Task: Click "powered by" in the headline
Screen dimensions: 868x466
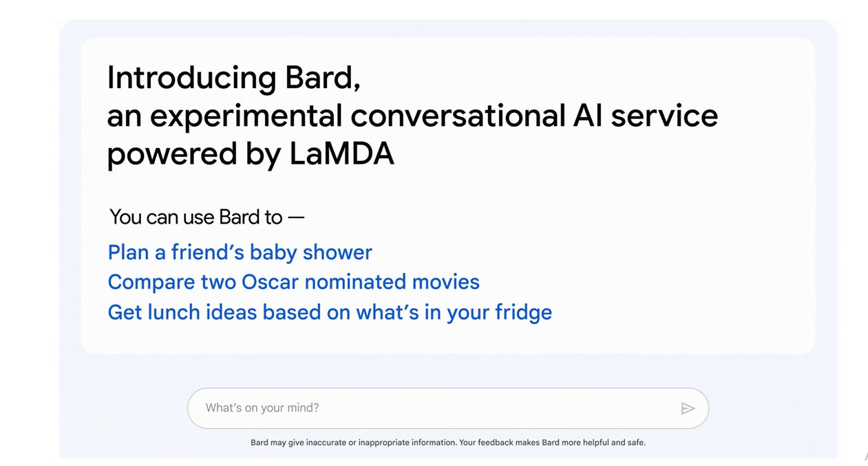Action: click(x=193, y=154)
